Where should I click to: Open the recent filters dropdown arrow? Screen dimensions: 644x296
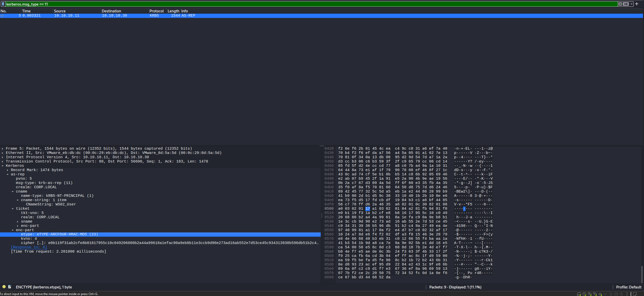(631, 4)
